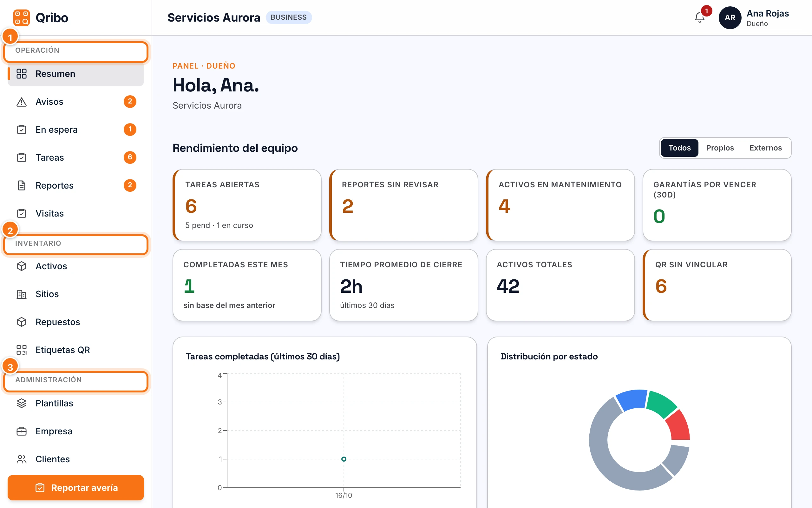Open the Avisos menu label
Screen dimensions: 812x508
coord(49,102)
